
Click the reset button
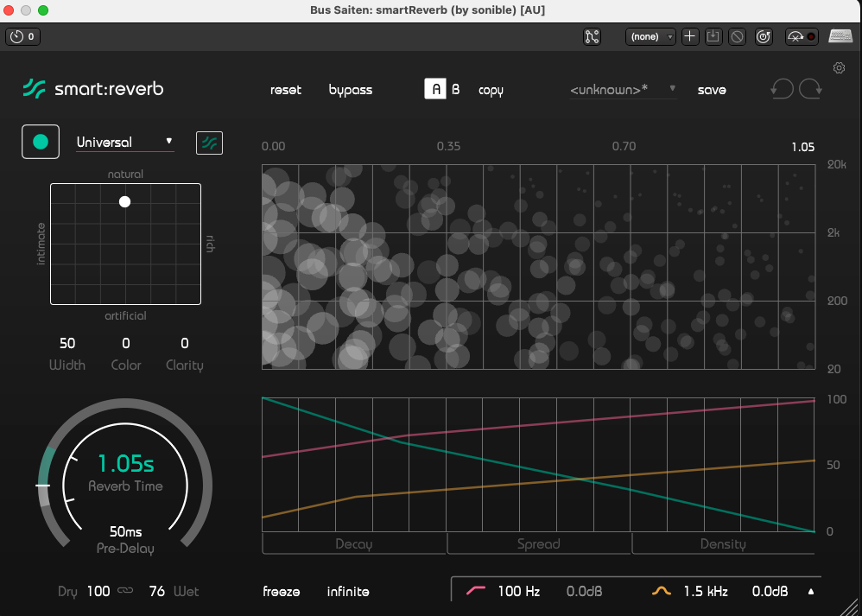coord(286,90)
